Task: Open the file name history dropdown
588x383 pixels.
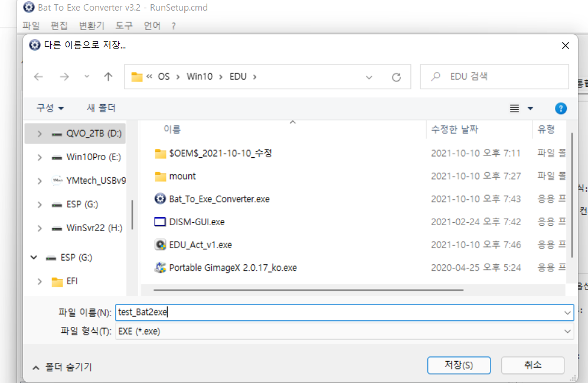Action: click(567, 313)
